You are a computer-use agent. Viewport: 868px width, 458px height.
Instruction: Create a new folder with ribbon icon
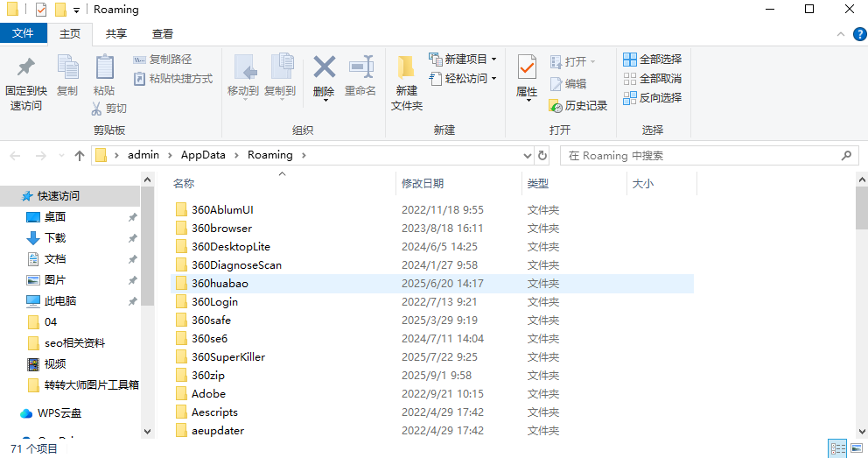[x=406, y=67]
